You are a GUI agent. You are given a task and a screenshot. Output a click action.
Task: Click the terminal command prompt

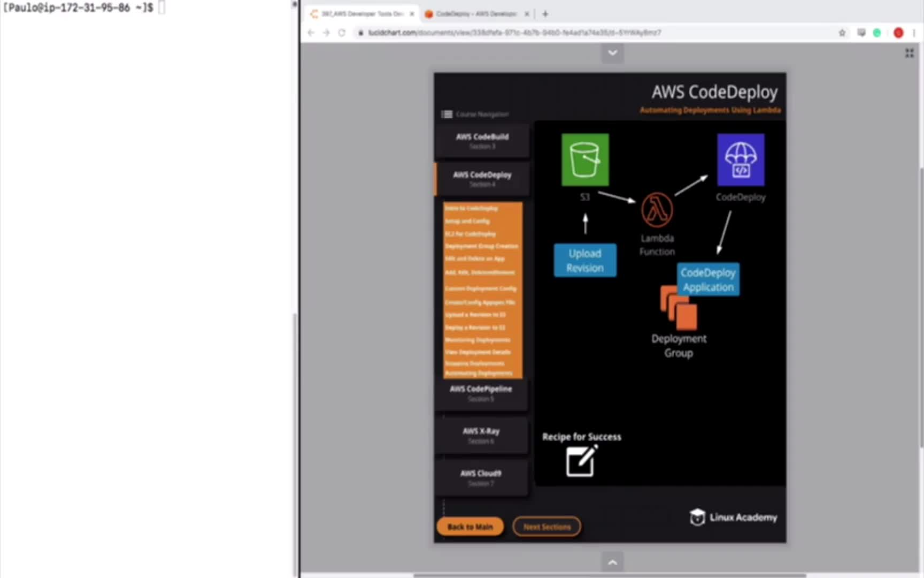pyautogui.click(x=79, y=7)
